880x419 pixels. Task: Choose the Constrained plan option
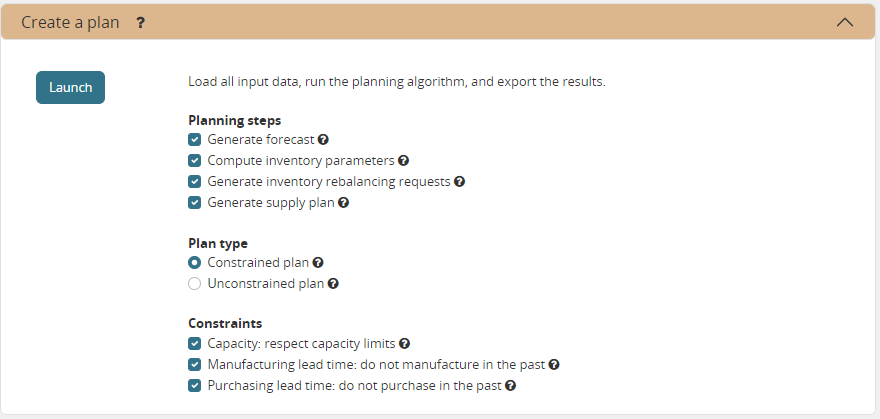(195, 262)
